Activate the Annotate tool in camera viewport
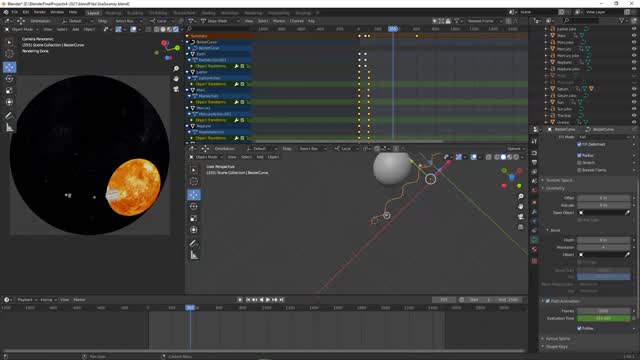 click(x=9, y=116)
